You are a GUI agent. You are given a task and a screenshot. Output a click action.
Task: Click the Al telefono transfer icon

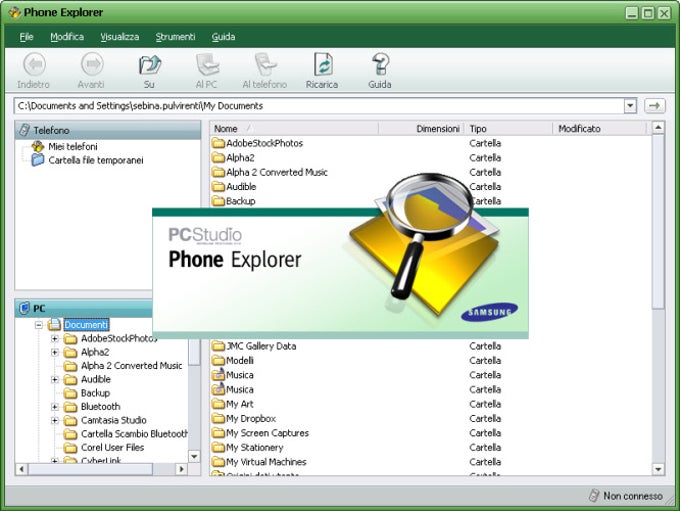click(265, 65)
